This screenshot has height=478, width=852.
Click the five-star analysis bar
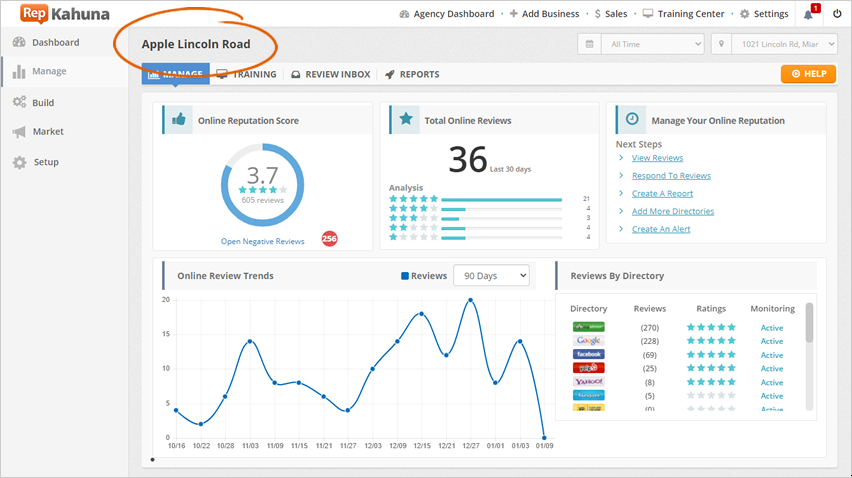point(501,199)
